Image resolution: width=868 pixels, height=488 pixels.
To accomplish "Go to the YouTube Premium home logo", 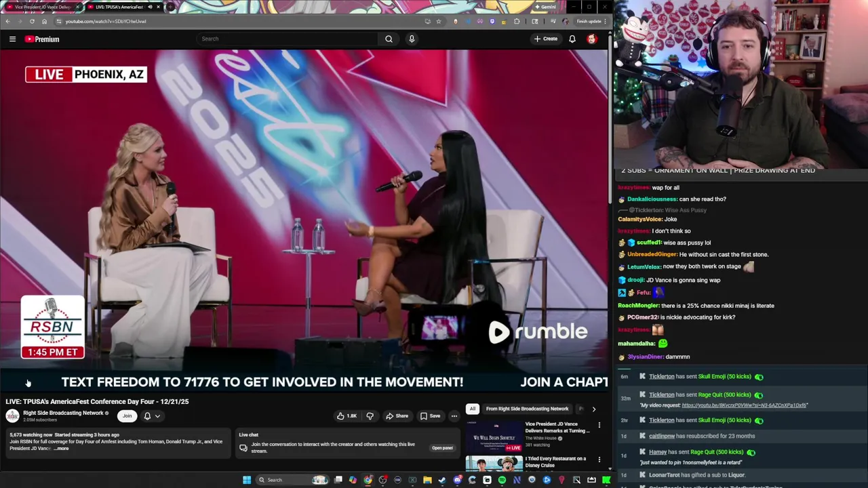I will tap(42, 39).
